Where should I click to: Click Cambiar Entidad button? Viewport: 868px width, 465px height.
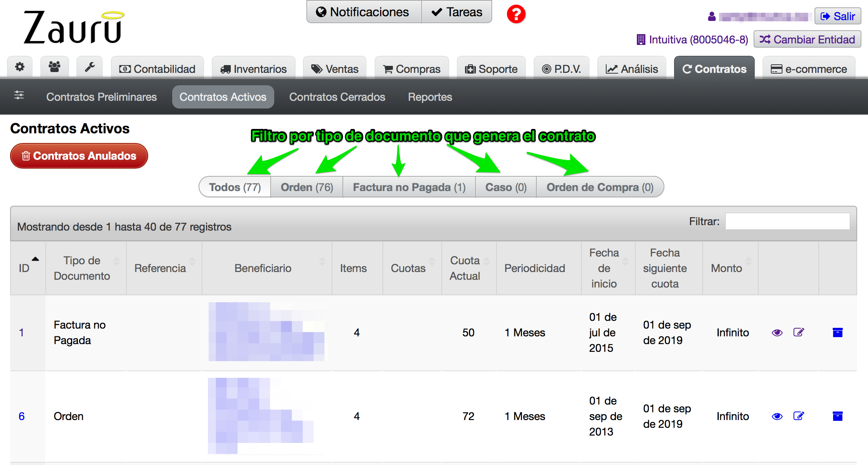807,39
